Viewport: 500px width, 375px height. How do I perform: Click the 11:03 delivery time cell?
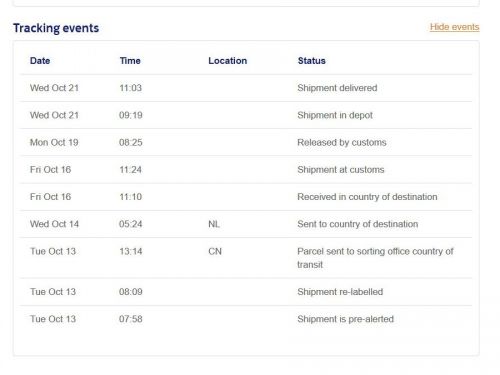pyautogui.click(x=131, y=88)
